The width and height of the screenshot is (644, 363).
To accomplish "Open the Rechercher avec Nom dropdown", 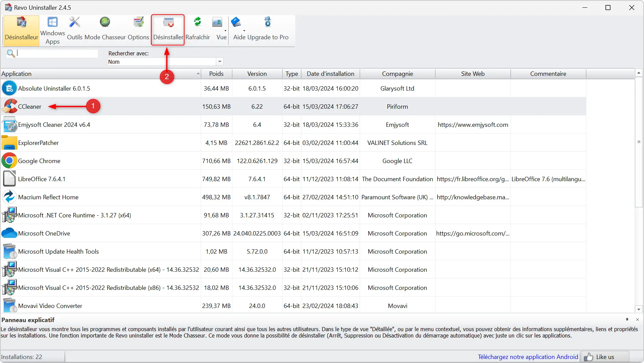I will [220, 62].
